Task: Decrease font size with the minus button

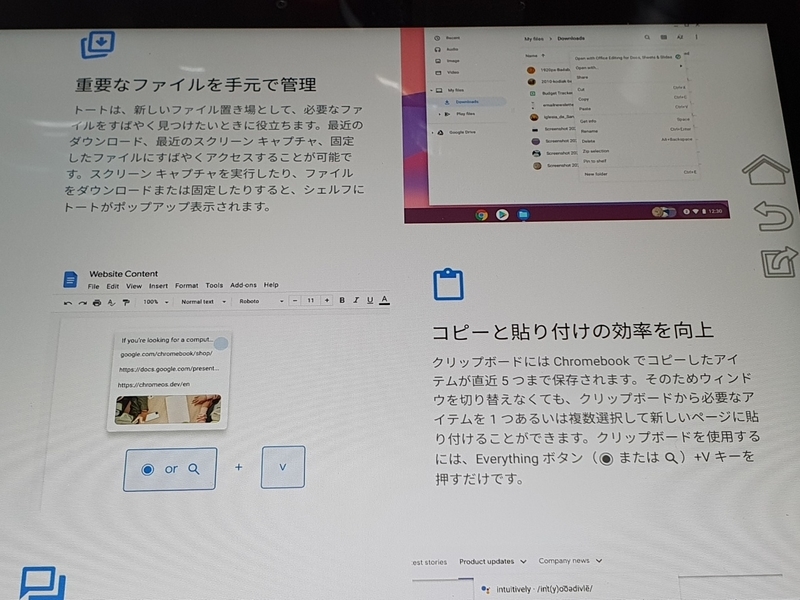Action: coord(295,301)
